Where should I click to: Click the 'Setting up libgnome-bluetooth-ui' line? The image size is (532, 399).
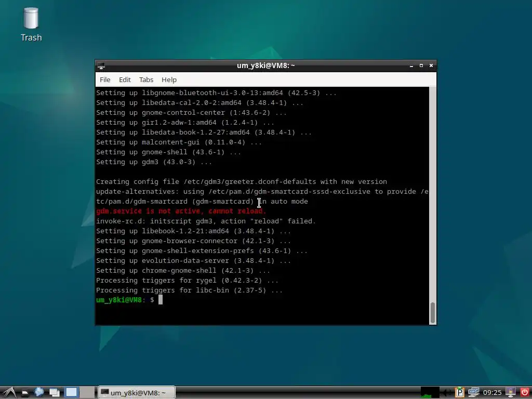coord(216,92)
